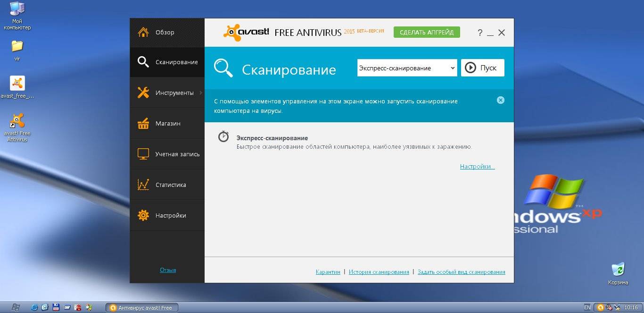Click Задать особый вид сканирования link
This screenshot has width=644, height=313.
click(462, 272)
